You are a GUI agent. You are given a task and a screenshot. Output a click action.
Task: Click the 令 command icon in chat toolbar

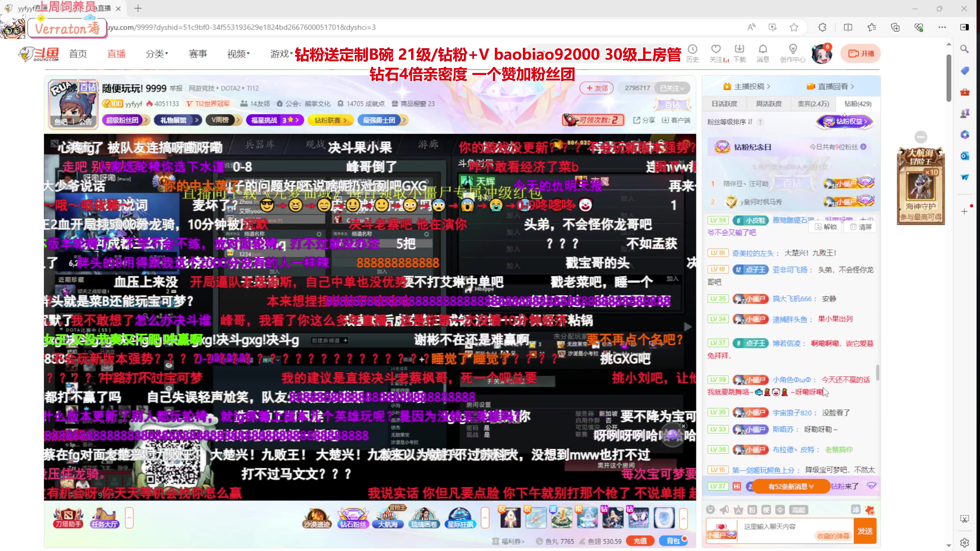pyautogui.click(x=780, y=510)
